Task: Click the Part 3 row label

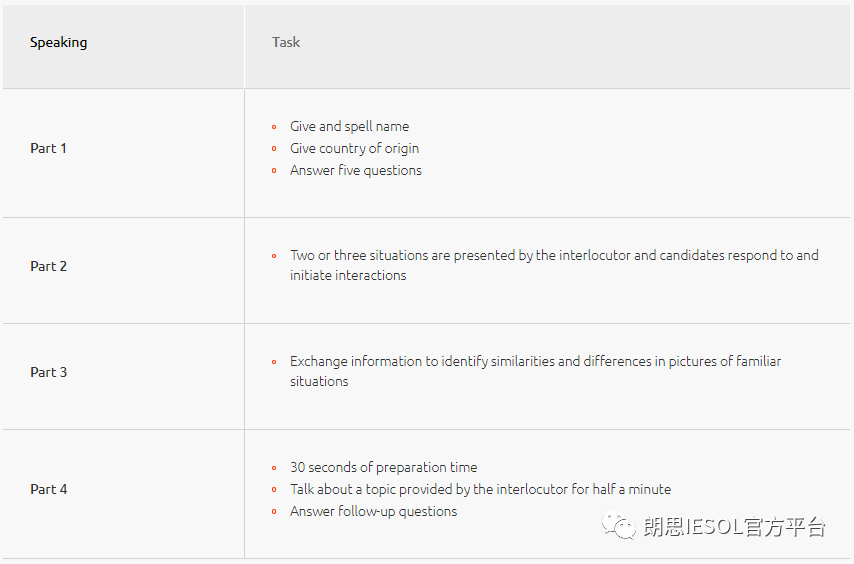Action: point(48,372)
